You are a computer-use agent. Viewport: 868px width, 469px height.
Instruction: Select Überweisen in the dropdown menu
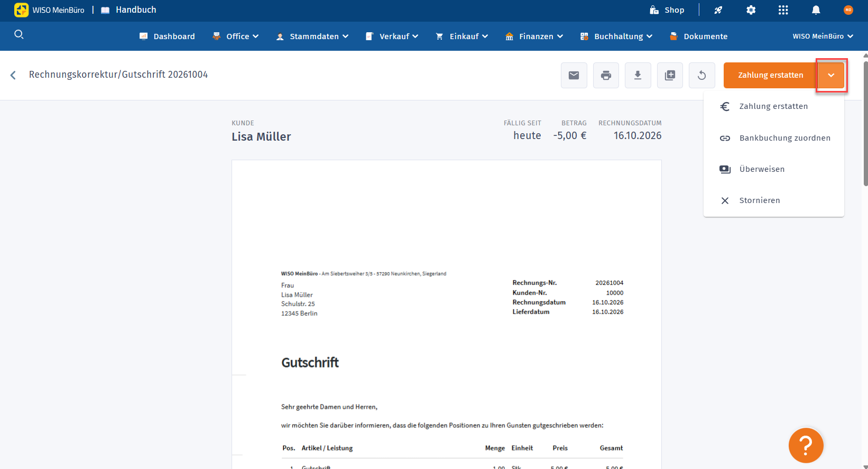pyautogui.click(x=774, y=169)
